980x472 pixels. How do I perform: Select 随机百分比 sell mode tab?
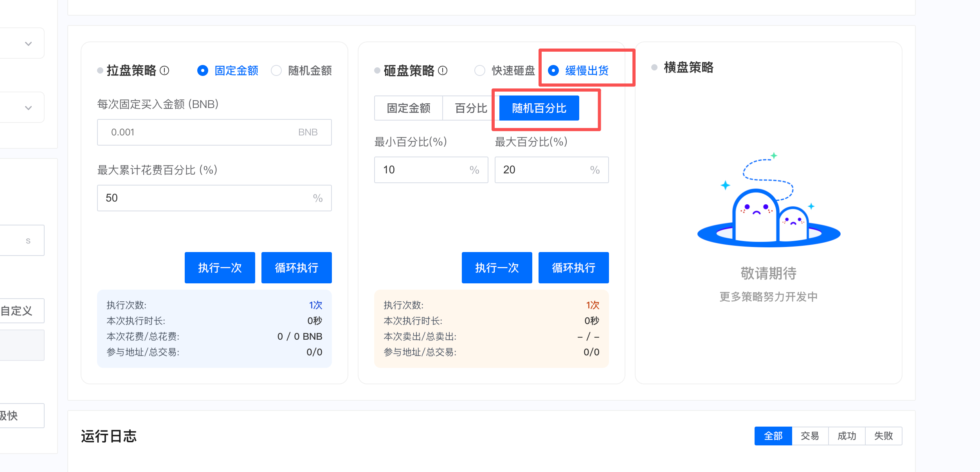539,108
